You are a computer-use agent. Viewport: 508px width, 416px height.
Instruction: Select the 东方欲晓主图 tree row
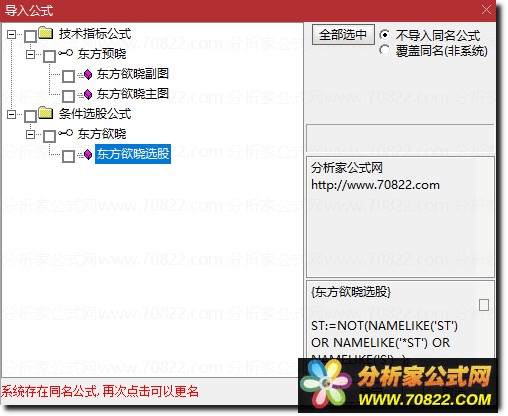point(133,94)
